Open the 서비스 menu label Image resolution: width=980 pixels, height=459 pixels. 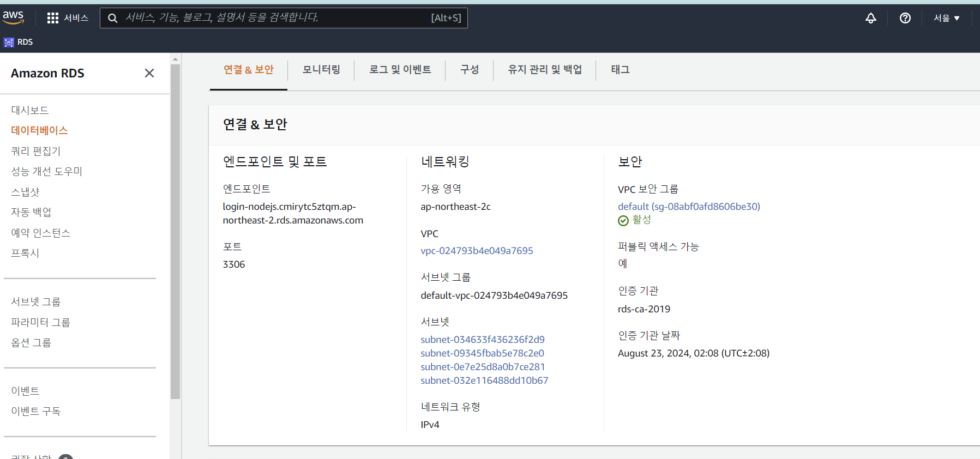(x=76, y=18)
